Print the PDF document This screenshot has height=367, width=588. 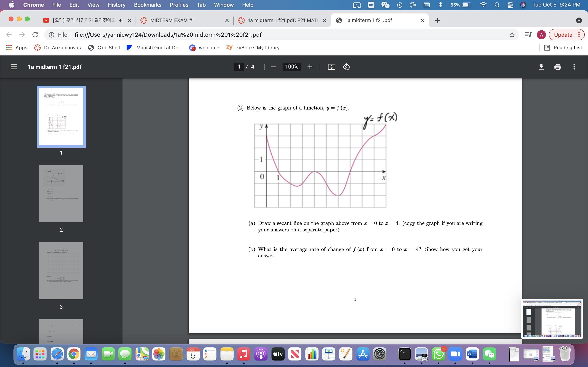coord(558,67)
